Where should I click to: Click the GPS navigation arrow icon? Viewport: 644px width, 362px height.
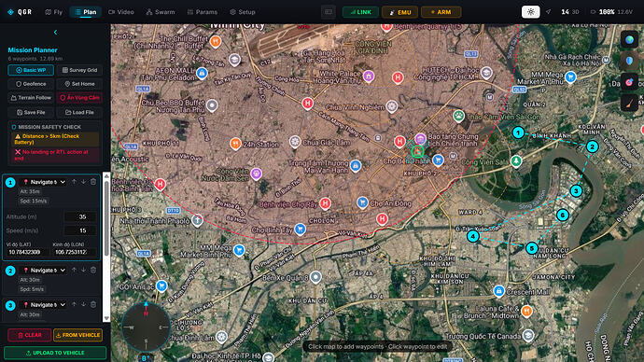pos(549,12)
